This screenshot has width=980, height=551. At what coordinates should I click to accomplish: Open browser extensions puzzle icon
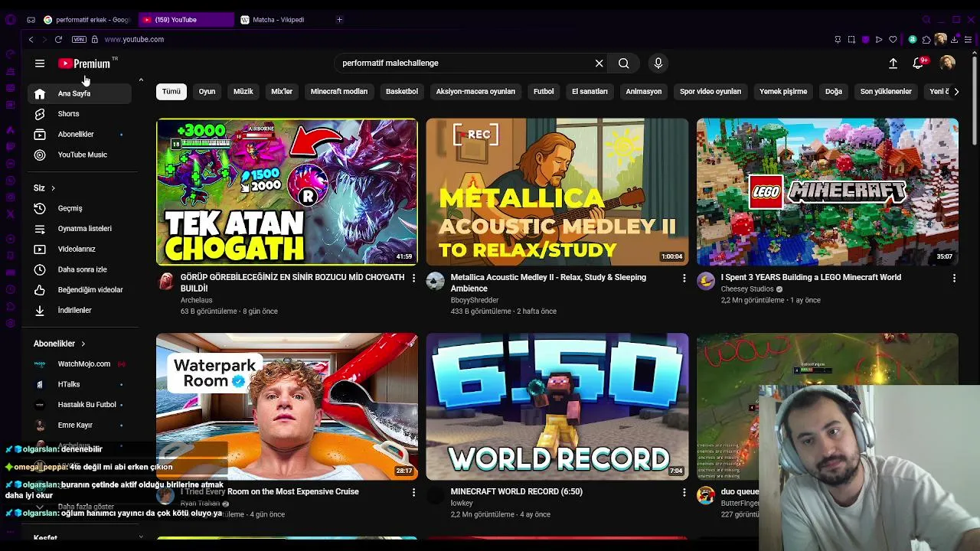pyautogui.click(x=926, y=39)
